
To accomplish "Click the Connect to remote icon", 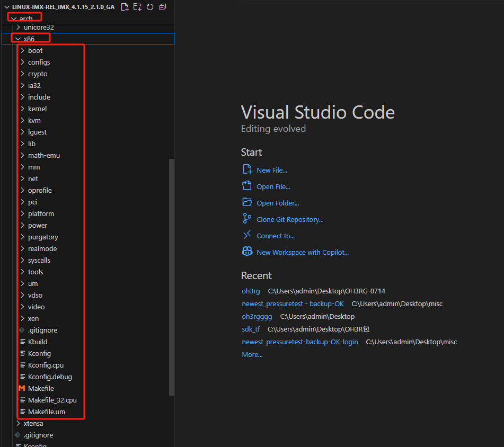I will (x=247, y=235).
